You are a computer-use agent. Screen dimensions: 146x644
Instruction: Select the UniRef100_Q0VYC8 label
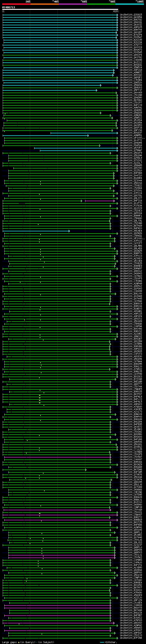click(131, 48)
